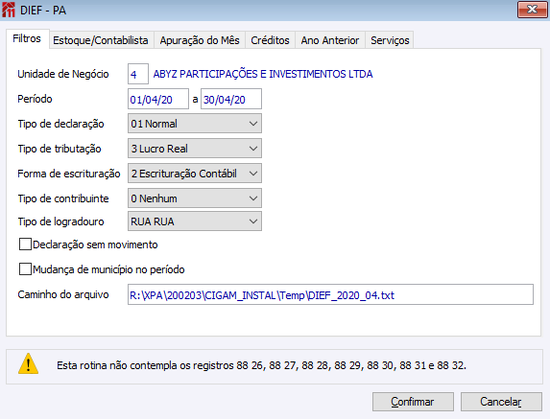Click the Cancelar button

tap(501, 402)
